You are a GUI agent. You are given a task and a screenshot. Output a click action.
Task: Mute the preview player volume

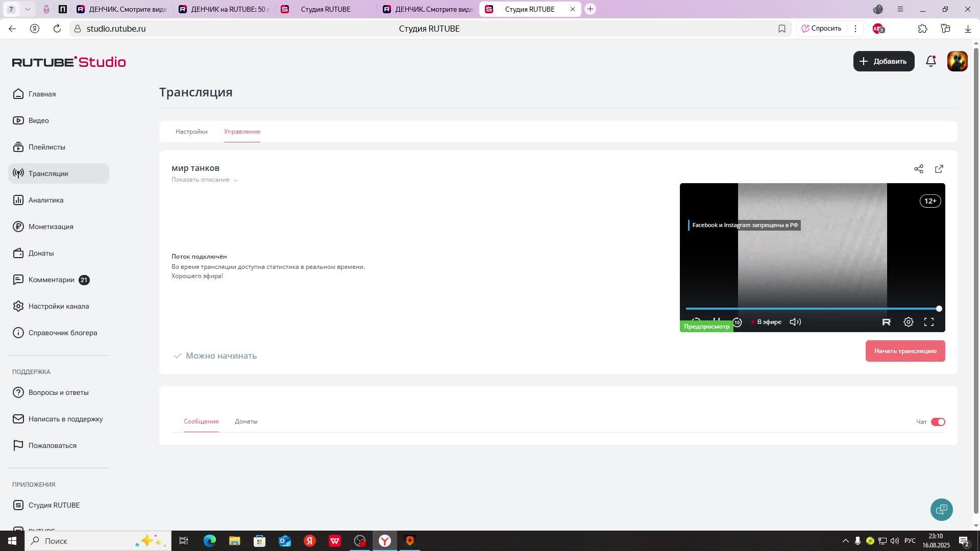795,322
